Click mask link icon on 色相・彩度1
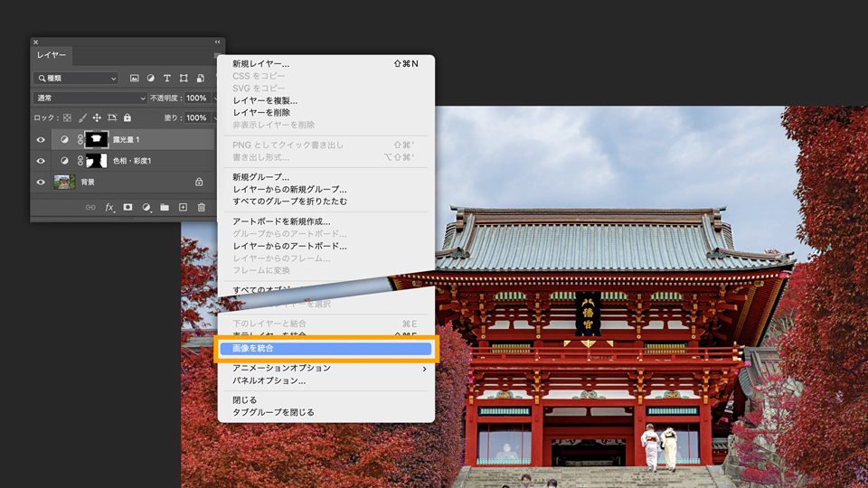The image size is (868, 488). [x=80, y=161]
